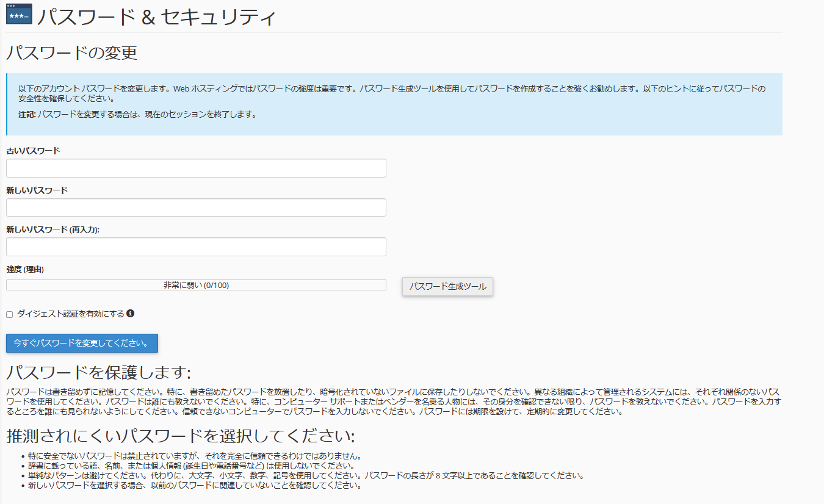Select the 新しいパスワード (再入力) input box

tap(196, 247)
